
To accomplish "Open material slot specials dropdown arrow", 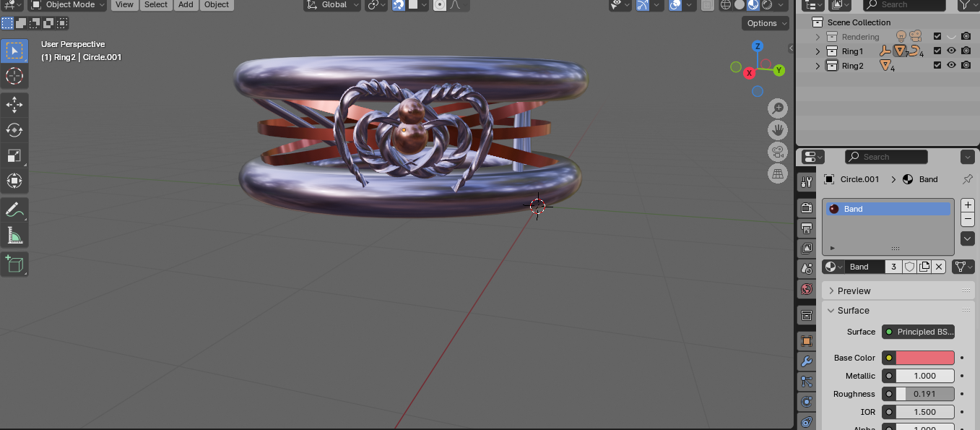I will (968, 238).
